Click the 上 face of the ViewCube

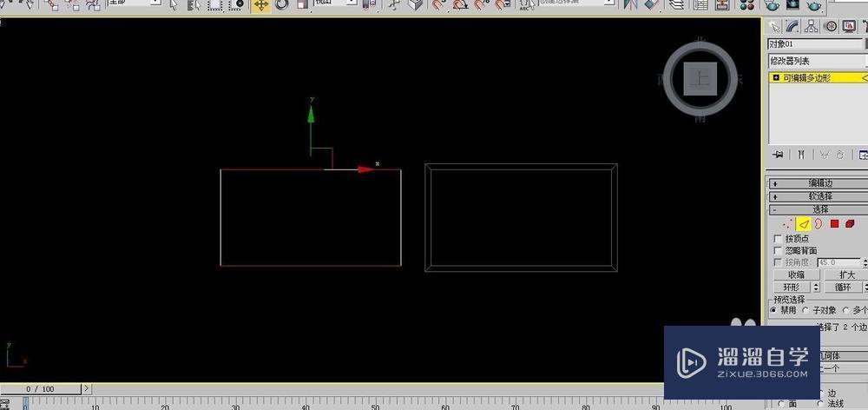coord(700,79)
